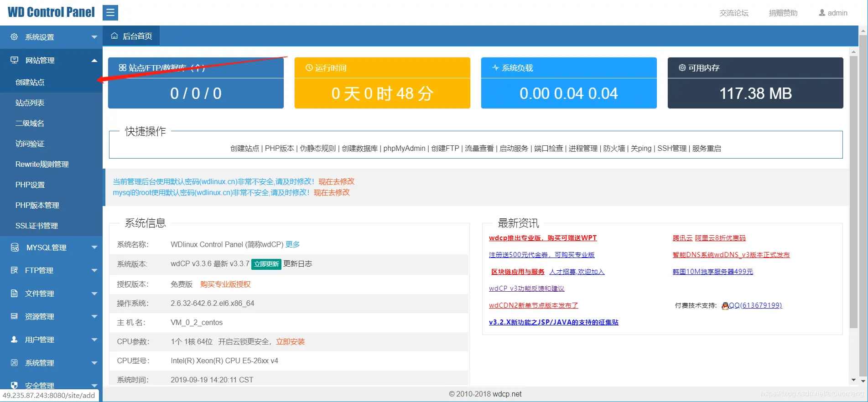Open 流量查看 quick action
This screenshot has height=402, width=868.
[x=479, y=148]
